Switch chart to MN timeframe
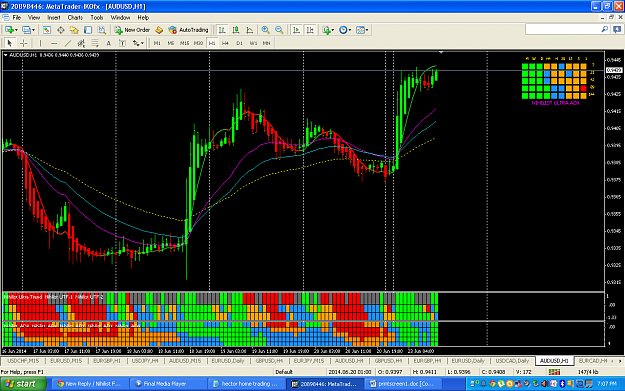 [266, 43]
